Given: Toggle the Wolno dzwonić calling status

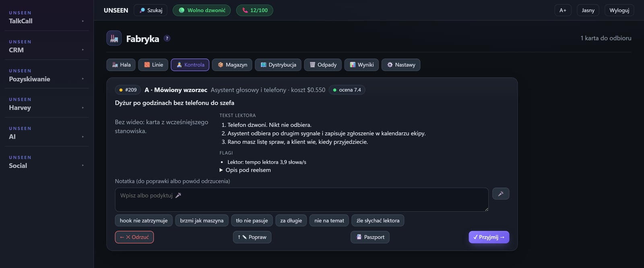Looking at the screenshot, I should click(202, 10).
